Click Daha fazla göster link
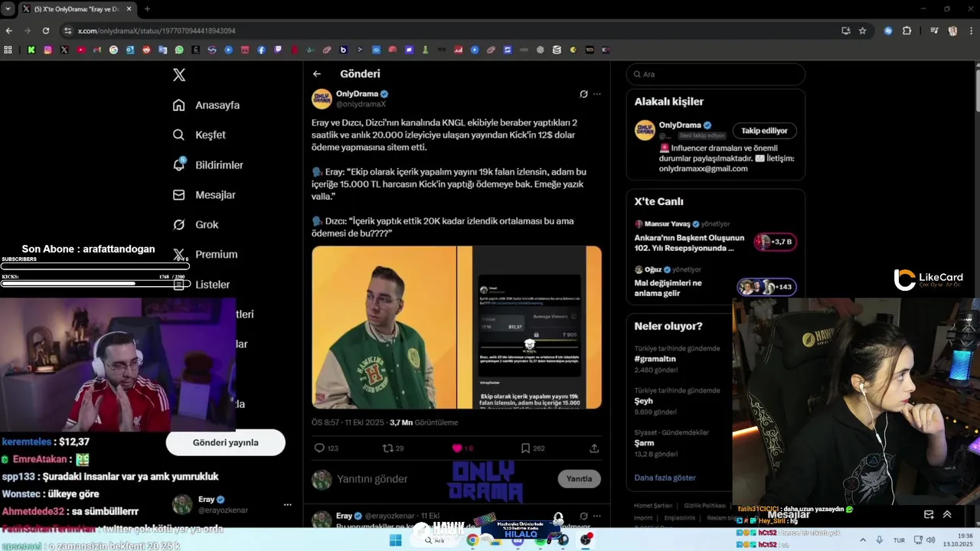This screenshot has width=980, height=551. pos(665,478)
